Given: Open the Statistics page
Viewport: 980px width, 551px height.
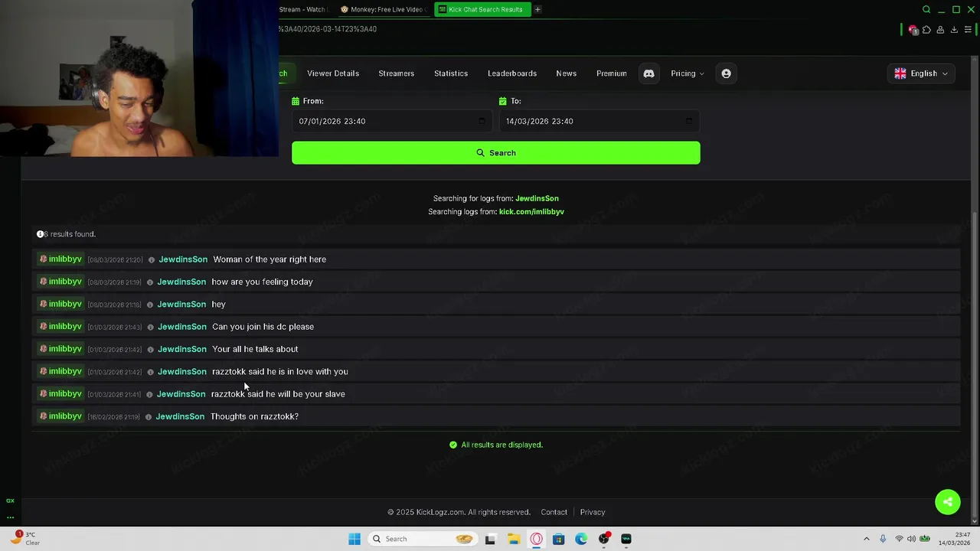Looking at the screenshot, I should [x=451, y=73].
